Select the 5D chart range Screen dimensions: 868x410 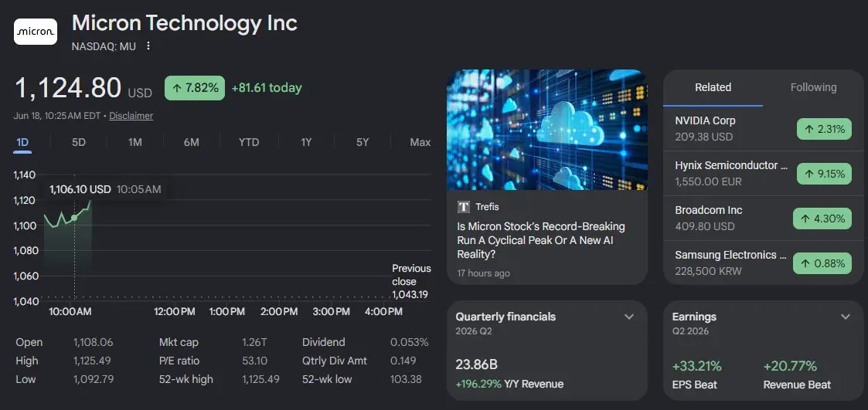79,142
